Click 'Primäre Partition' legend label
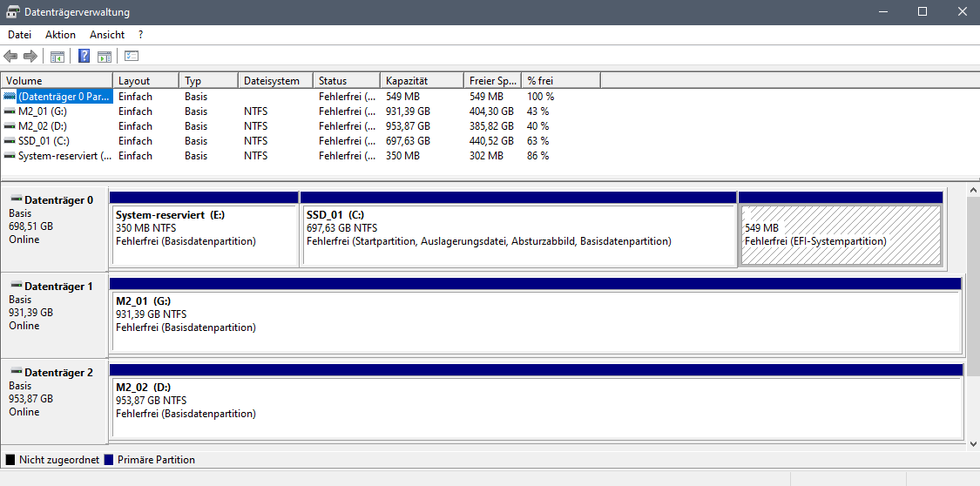This screenshot has width=980, height=486. click(156, 460)
